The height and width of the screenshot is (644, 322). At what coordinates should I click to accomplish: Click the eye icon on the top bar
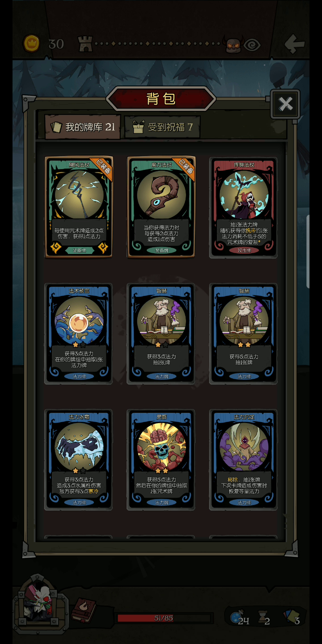click(252, 45)
